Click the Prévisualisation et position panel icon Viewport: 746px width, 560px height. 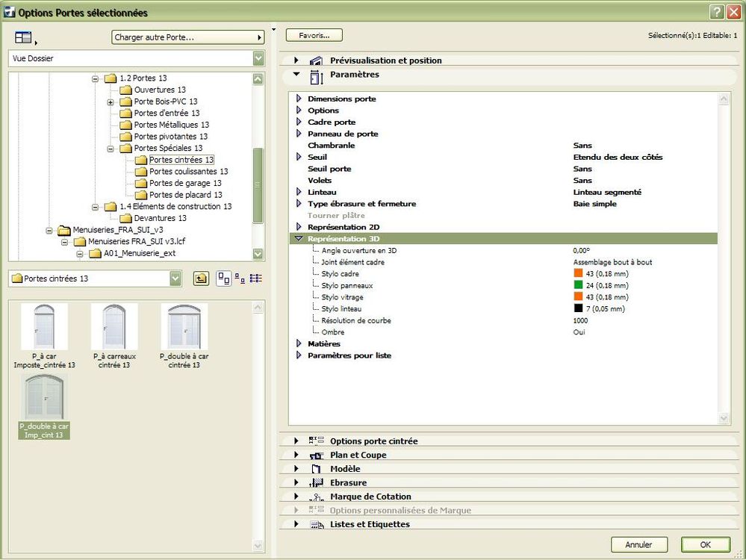(316, 60)
